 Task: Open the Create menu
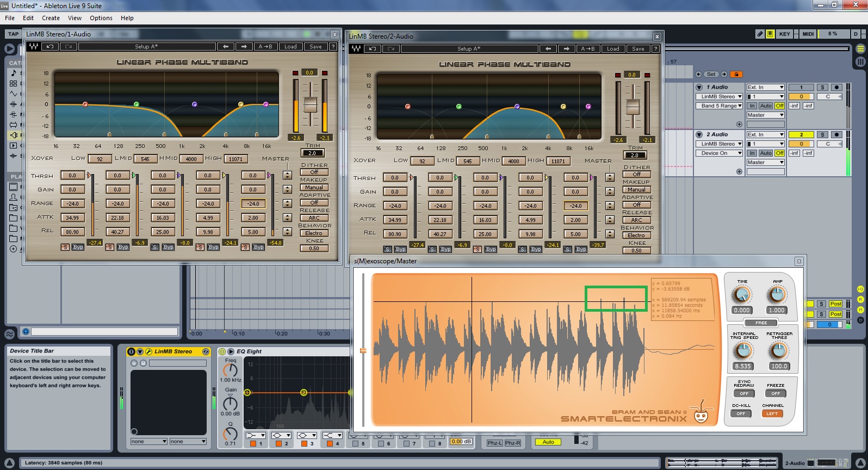coord(51,18)
